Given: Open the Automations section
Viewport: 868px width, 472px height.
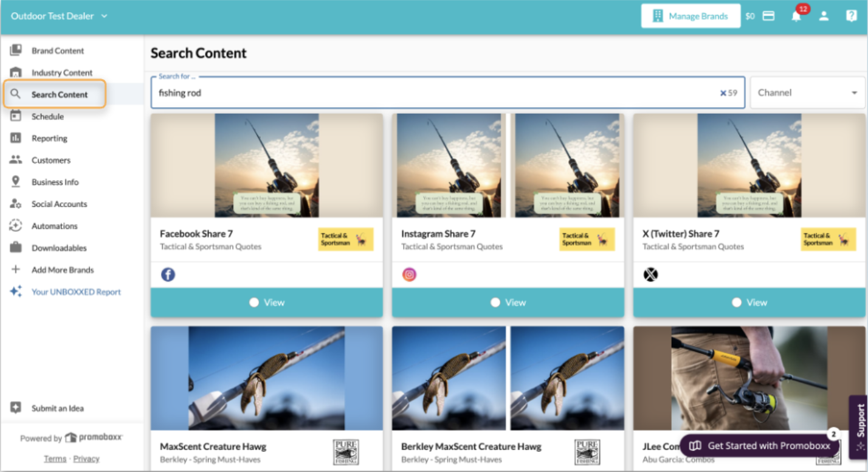Looking at the screenshot, I should tap(55, 226).
